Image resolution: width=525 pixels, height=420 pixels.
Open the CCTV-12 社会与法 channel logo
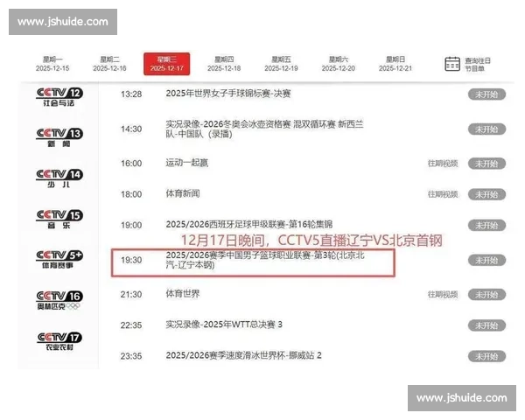click(x=59, y=97)
